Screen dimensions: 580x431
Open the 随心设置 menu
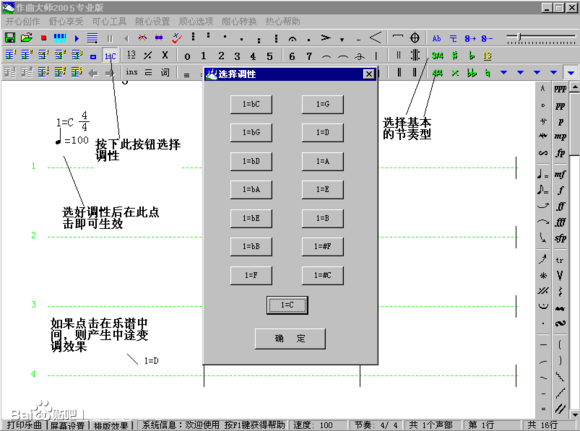pyautogui.click(x=152, y=21)
